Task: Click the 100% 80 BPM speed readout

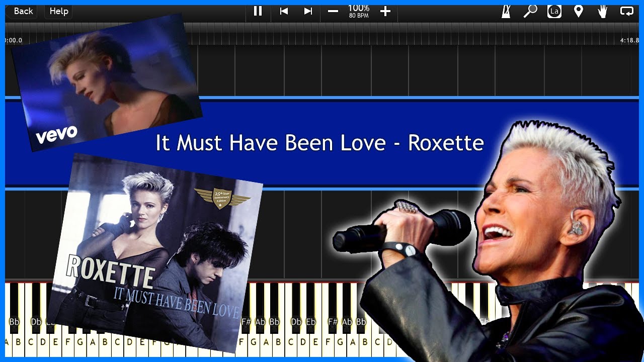Action: pyautogui.click(x=359, y=11)
